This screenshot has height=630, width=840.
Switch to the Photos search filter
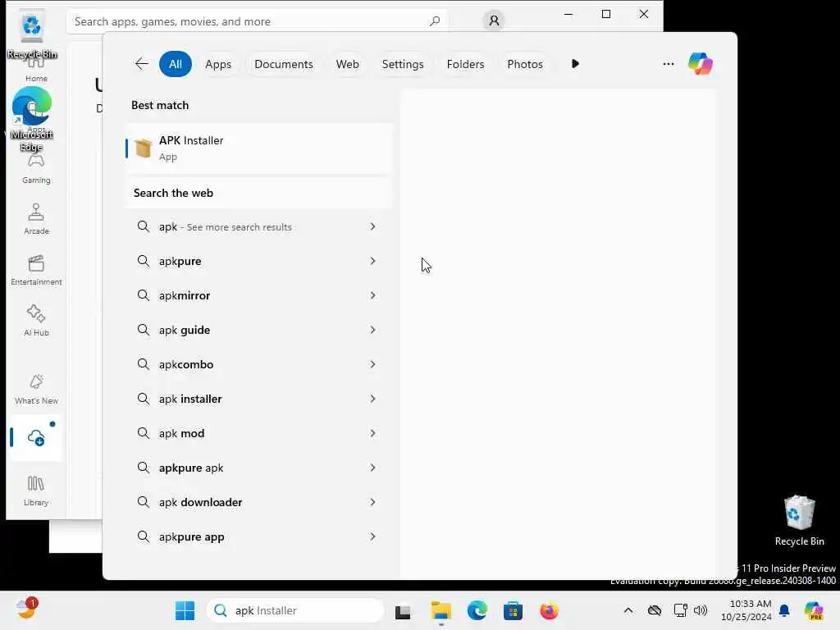click(524, 64)
